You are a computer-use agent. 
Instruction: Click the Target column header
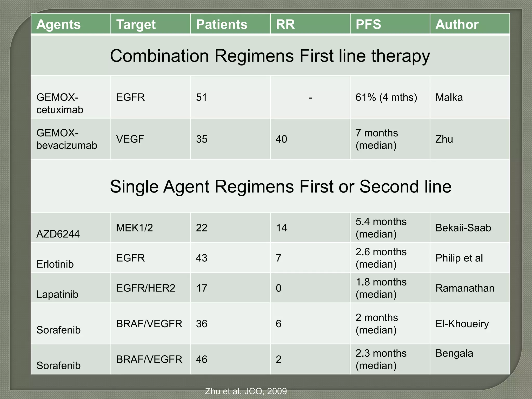pos(151,24)
